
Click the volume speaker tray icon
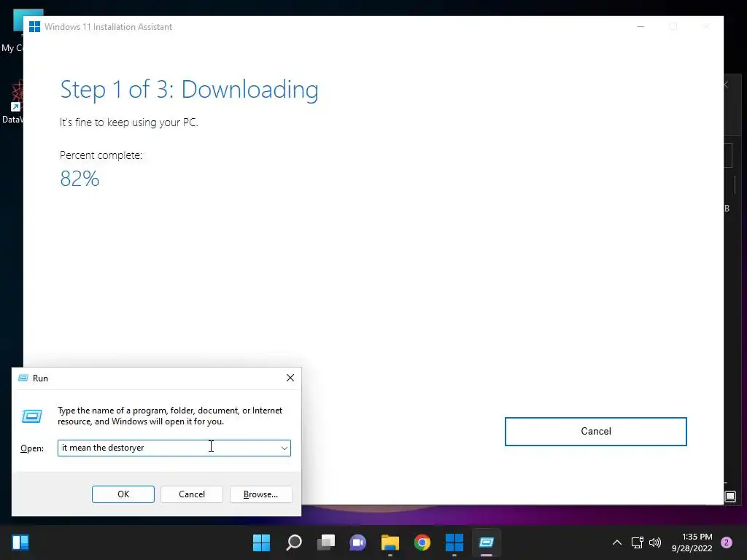coord(655,542)
